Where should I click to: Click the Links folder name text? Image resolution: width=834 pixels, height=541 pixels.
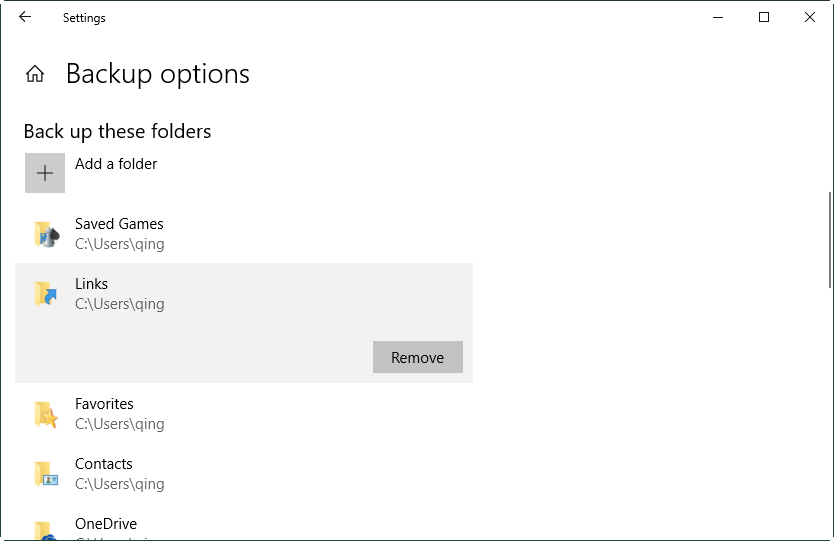tap(91, 284)
